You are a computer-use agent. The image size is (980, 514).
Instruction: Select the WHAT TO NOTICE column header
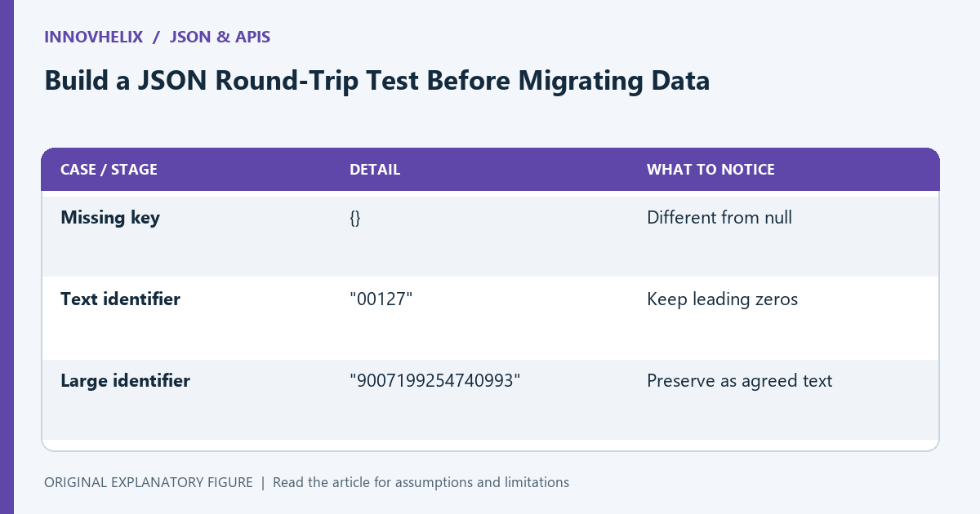710,170
